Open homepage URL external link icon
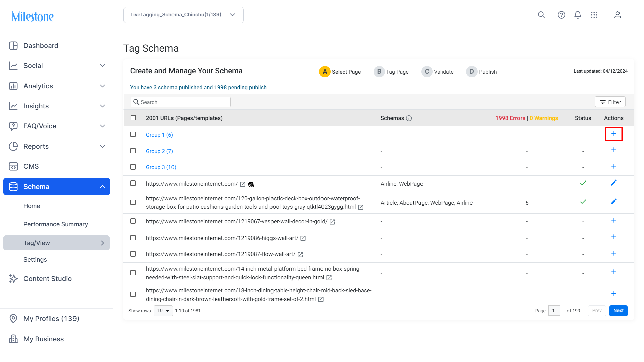Image resolution: width=644 pixels, height=362 pixels. click(243, 184)
